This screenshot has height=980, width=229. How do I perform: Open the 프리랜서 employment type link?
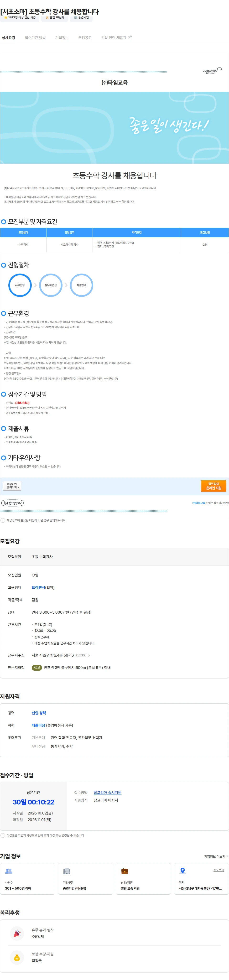click(38, 587)
